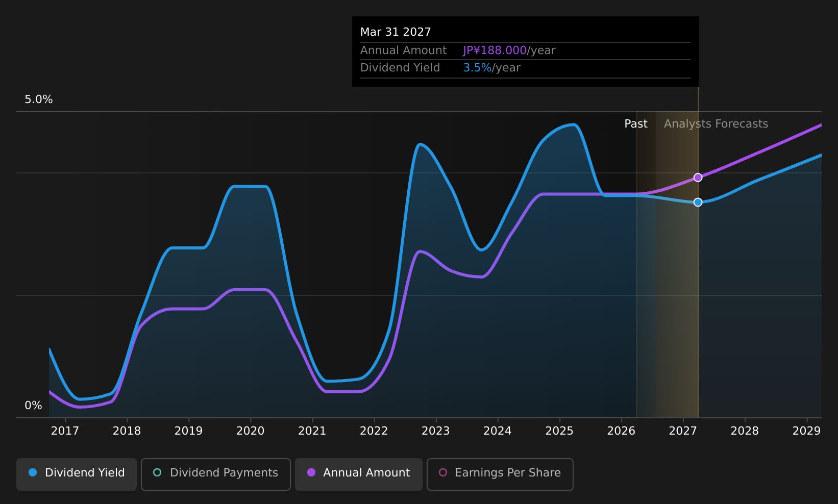Toggle the Earnings Per Share legend button
Viewport: 838px width, 504px height.
click(x=500, y=474)
